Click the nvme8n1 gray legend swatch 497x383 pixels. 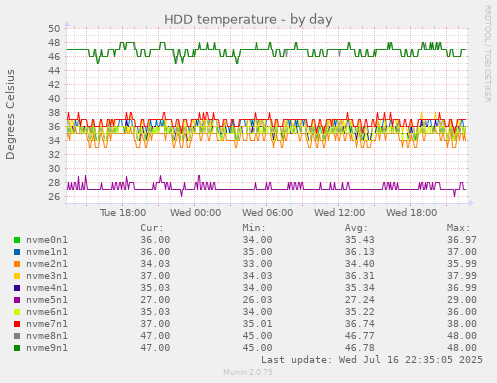17,336
